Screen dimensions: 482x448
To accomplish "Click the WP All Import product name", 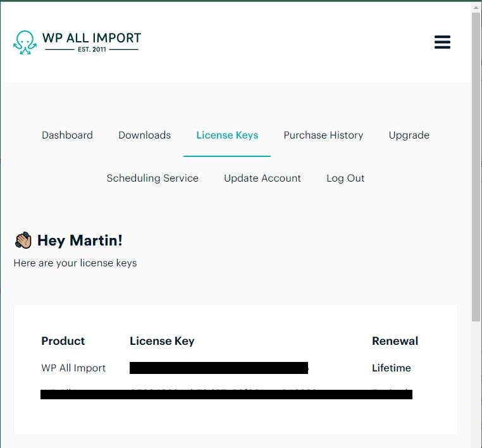I will tap(73, 368).
